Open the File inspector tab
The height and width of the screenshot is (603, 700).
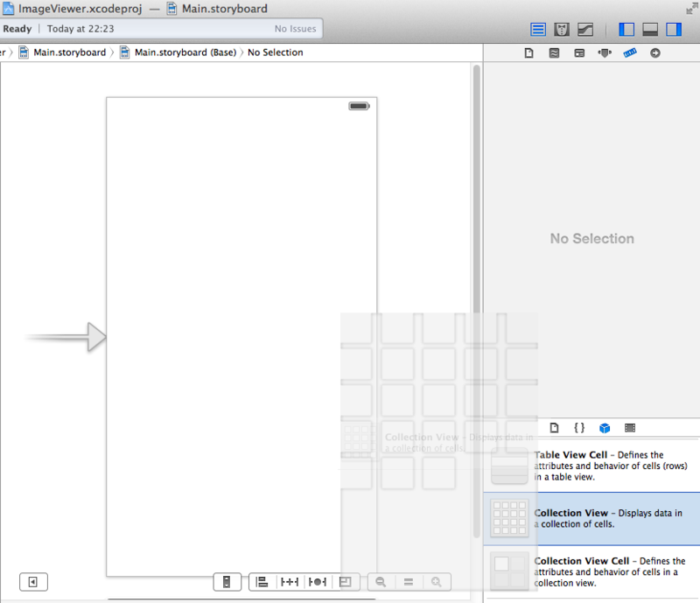pos(529,53)
